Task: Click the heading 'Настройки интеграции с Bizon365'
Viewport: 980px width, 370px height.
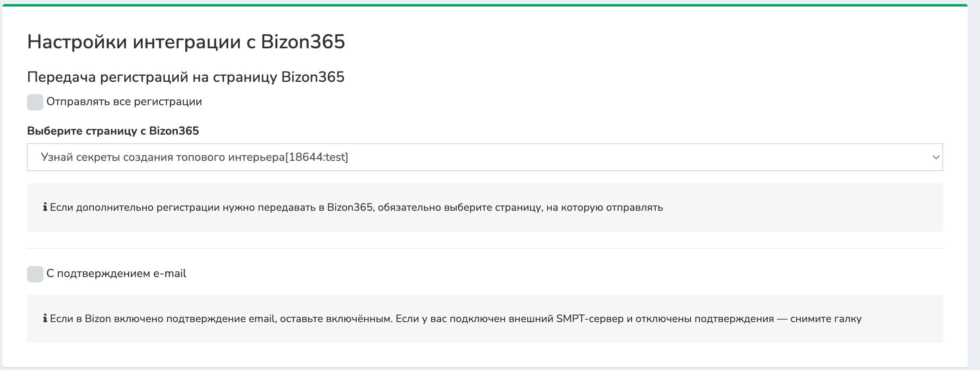Action: click(186, 42)
